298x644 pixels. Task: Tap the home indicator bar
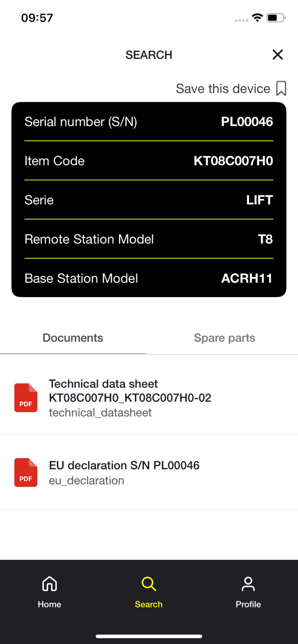(x=149, y=636)
